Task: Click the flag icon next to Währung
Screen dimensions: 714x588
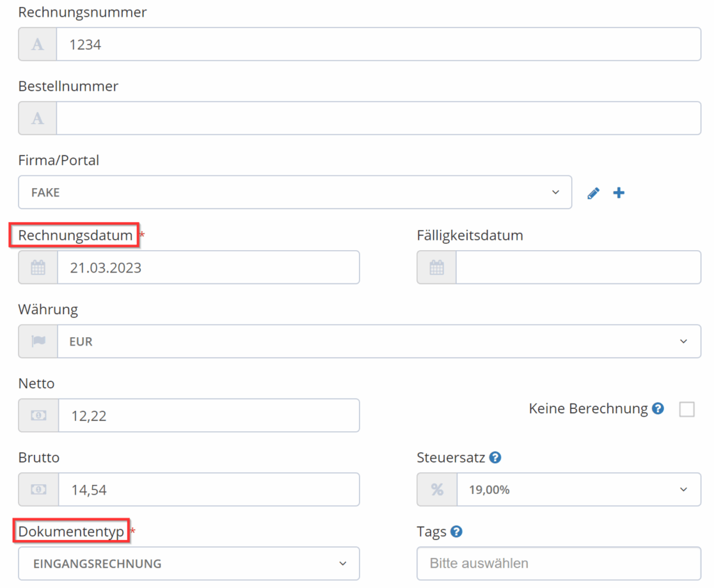Action: coord(38,341)
